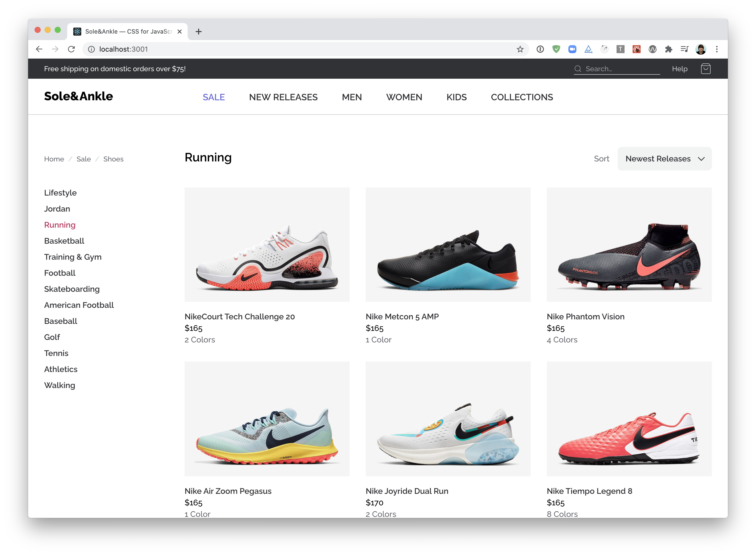Image resolution: width=756 pixels, height=555 pixels.
Task: Select Basketball category in sidebar
Action: [x=64, y=241]
